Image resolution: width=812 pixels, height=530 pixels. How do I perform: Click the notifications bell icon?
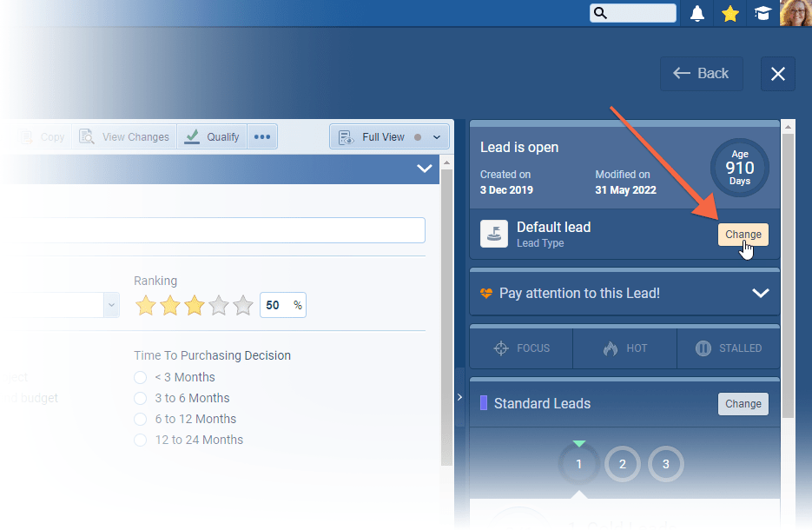point(696,13)
